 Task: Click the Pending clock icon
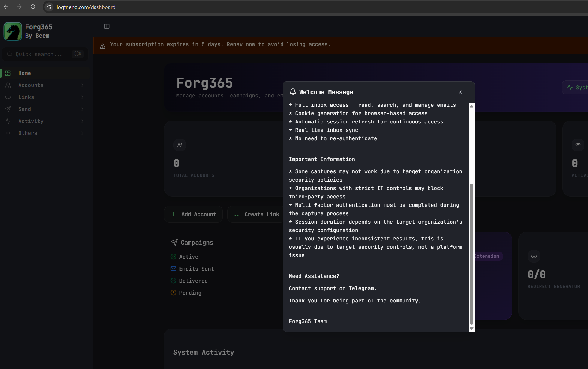(173, 293)
